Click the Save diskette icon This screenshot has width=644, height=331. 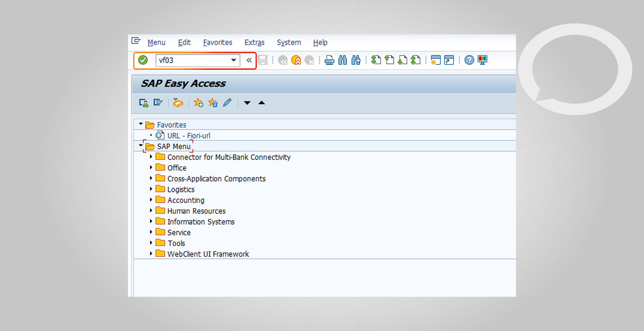click(x=263, y=60)
